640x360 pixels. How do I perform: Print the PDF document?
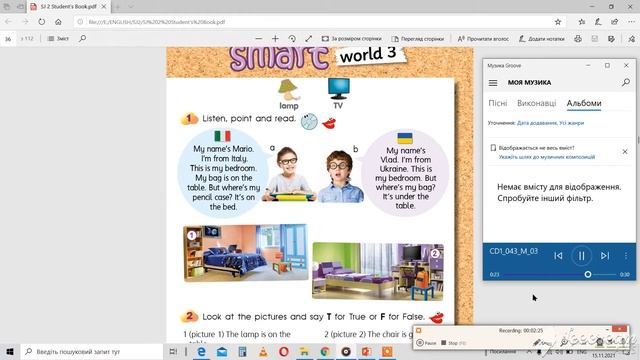(578, 38)
